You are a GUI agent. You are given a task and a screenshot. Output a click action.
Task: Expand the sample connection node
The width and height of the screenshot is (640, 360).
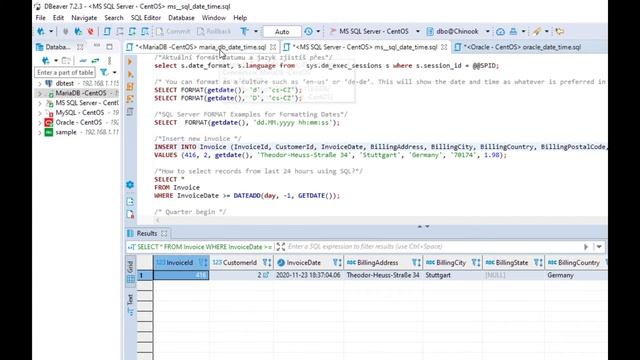40,133
